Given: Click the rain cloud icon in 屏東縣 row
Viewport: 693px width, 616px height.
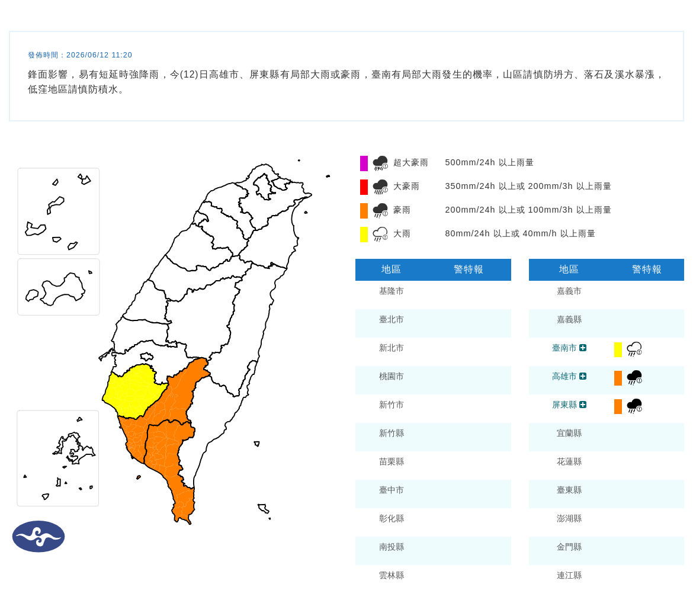Looking at the screenshot, I should coord(634,406).
